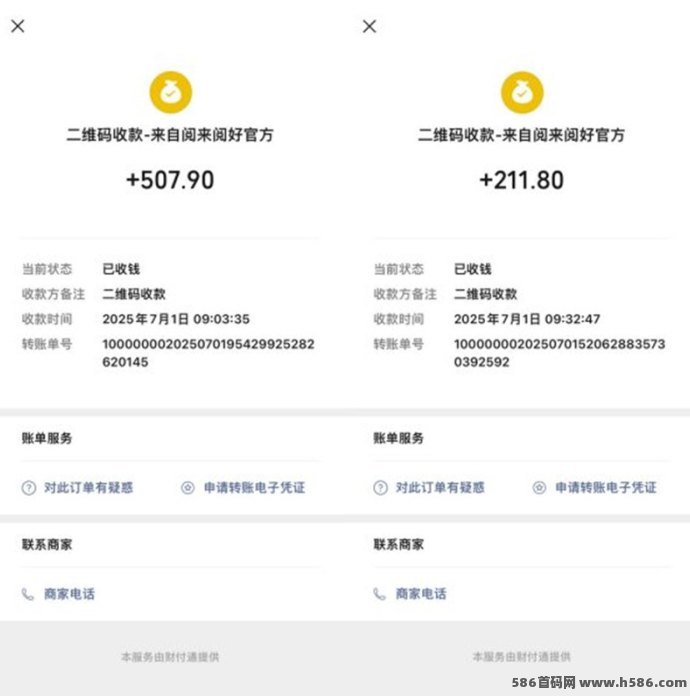Tap 当前状态 label in left receipt
The width and height of the screenshot is (690, 696).
point(47,269)
